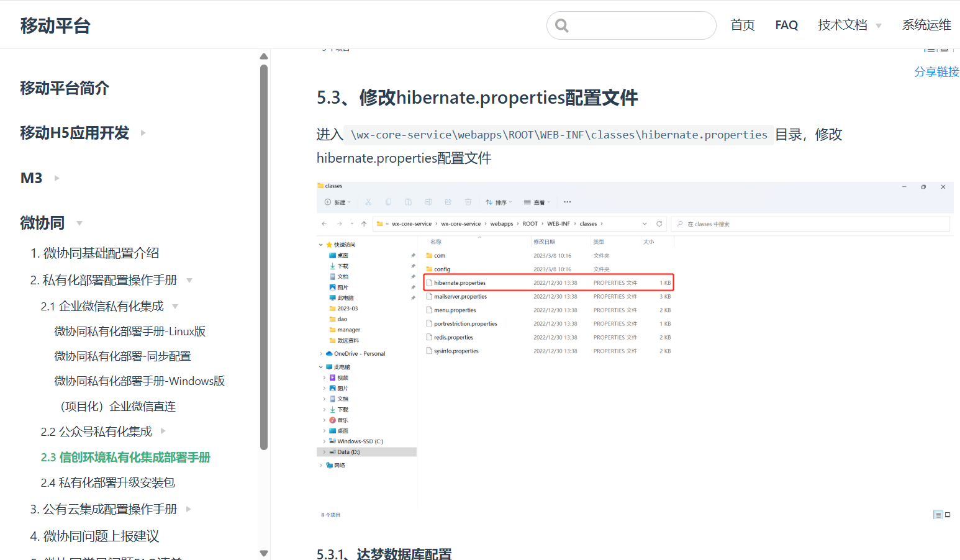Open the 技术文档 nav menu
Image resolution: width=960 pixels, height=560 pixels.
[842, 25]
